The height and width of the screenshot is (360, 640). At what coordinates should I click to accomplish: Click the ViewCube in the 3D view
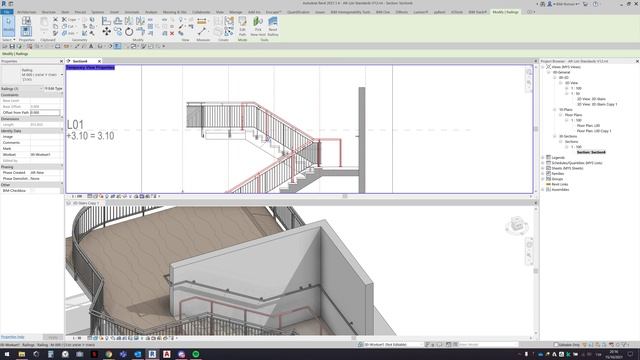517,225
